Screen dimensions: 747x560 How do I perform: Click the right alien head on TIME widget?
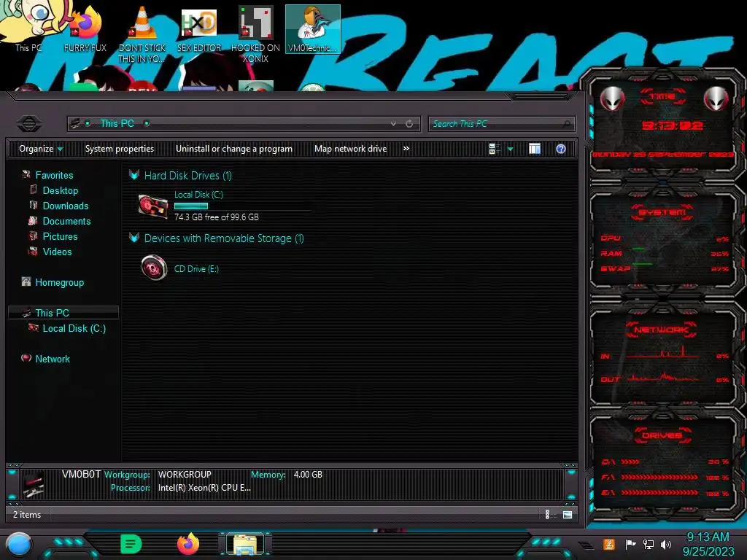click(x=716, y=98)
